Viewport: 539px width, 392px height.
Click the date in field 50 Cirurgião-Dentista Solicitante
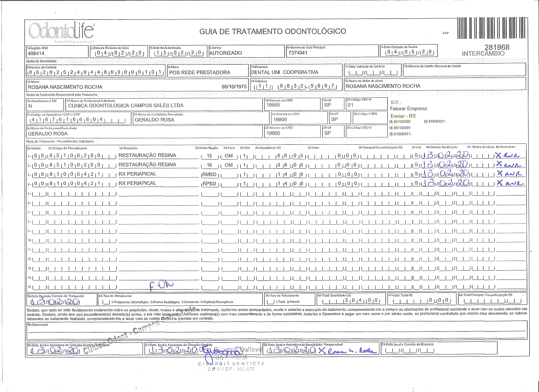click(x=55, y=351)
